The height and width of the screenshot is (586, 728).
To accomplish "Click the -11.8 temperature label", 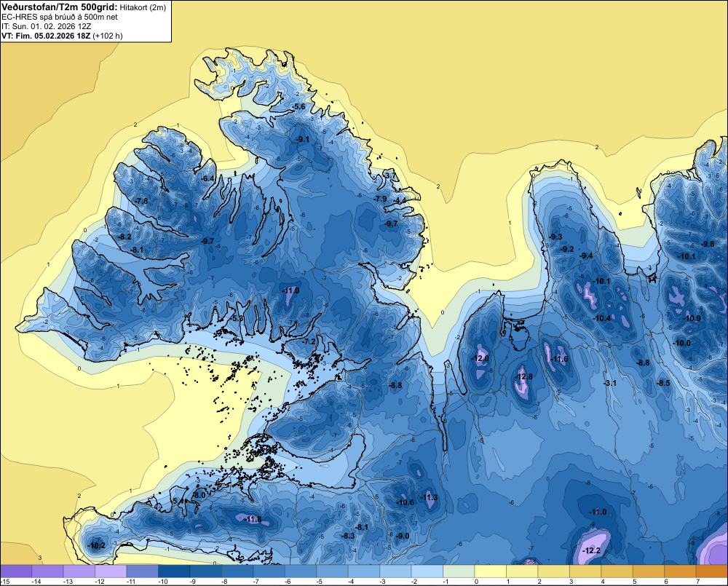I will click(253, 519).
